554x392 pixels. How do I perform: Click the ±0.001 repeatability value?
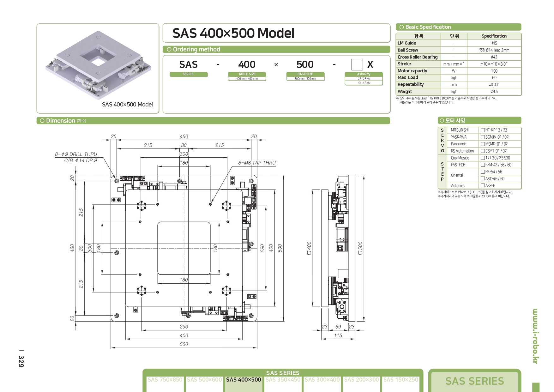(x=494, y=85)
